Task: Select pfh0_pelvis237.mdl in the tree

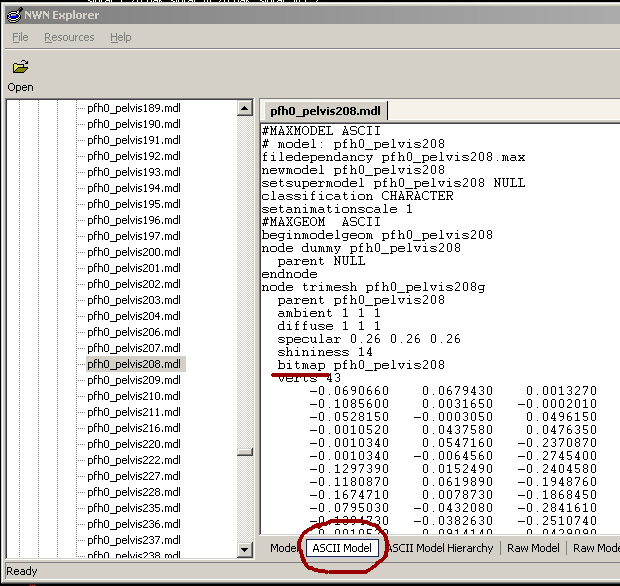Action: 134,540
